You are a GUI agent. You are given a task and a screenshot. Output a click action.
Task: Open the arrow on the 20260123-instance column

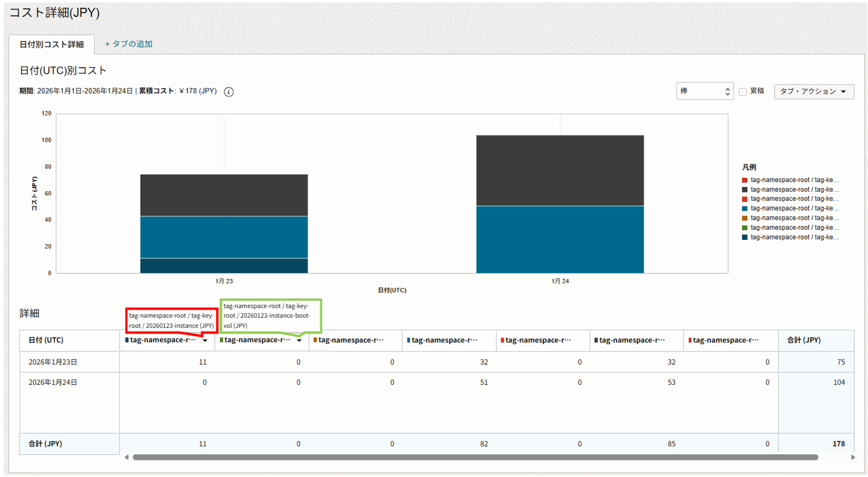pyautogui.click(x=205, y=341)
